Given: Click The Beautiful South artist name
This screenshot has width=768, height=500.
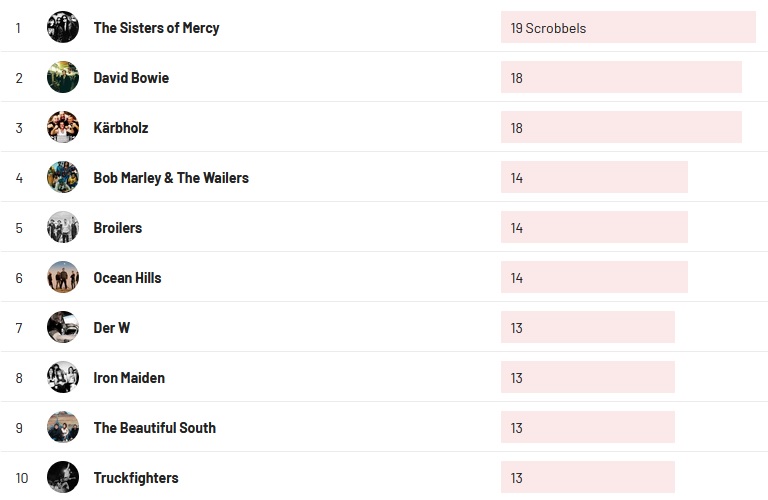Looking at the screenshot, I should point(154,428).
